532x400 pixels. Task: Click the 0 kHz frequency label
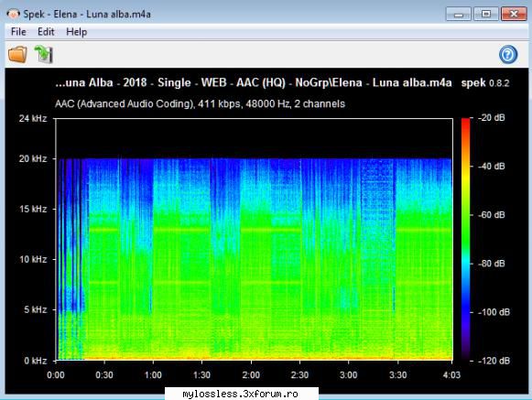(x=36, y=361)
